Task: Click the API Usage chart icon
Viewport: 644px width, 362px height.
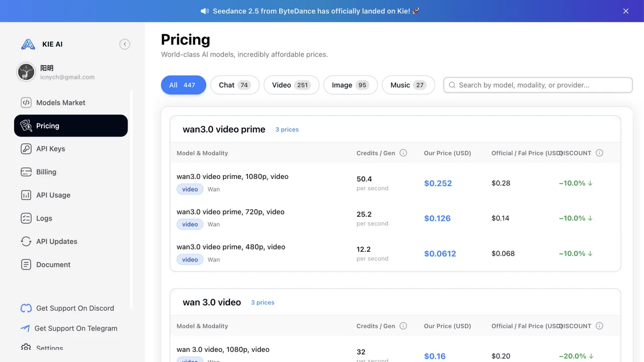Action: pyautogui.click(x=26, y=195)
